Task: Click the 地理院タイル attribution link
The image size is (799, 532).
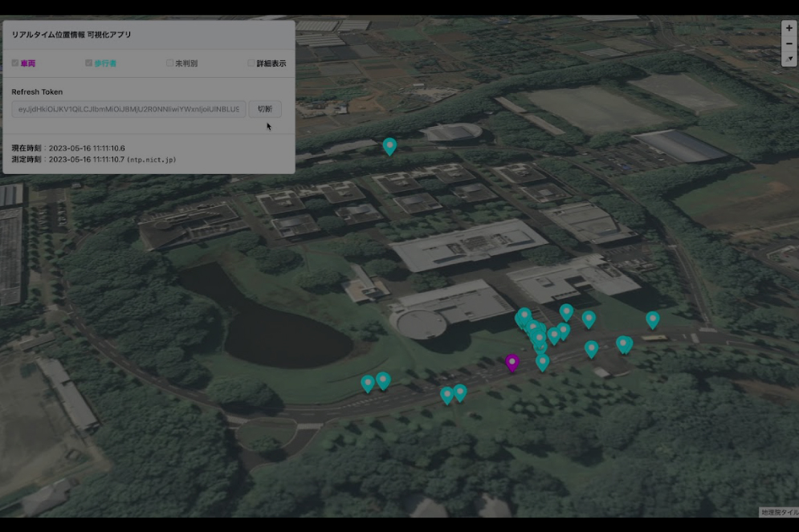Action: click(x=779, y=512)
